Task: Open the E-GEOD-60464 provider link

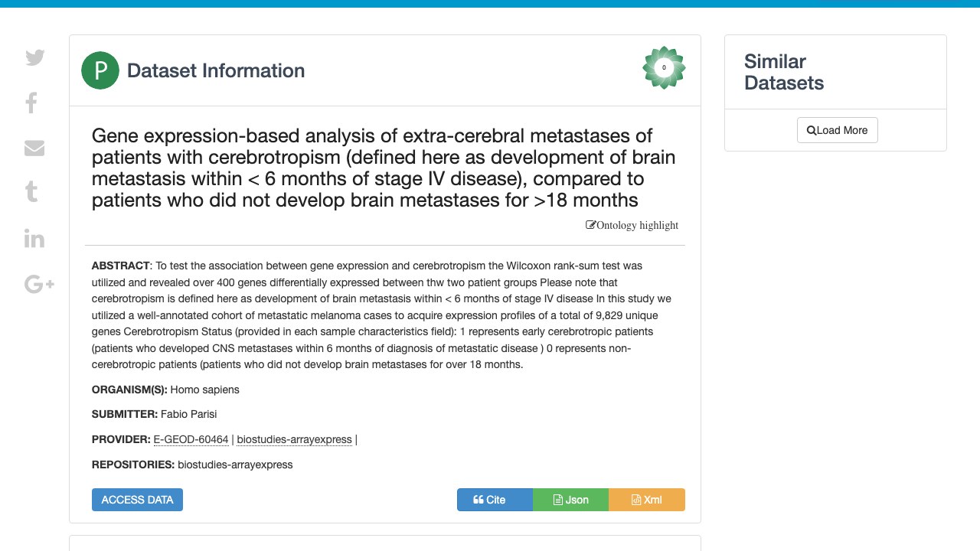Action: (x=191, y=439)
